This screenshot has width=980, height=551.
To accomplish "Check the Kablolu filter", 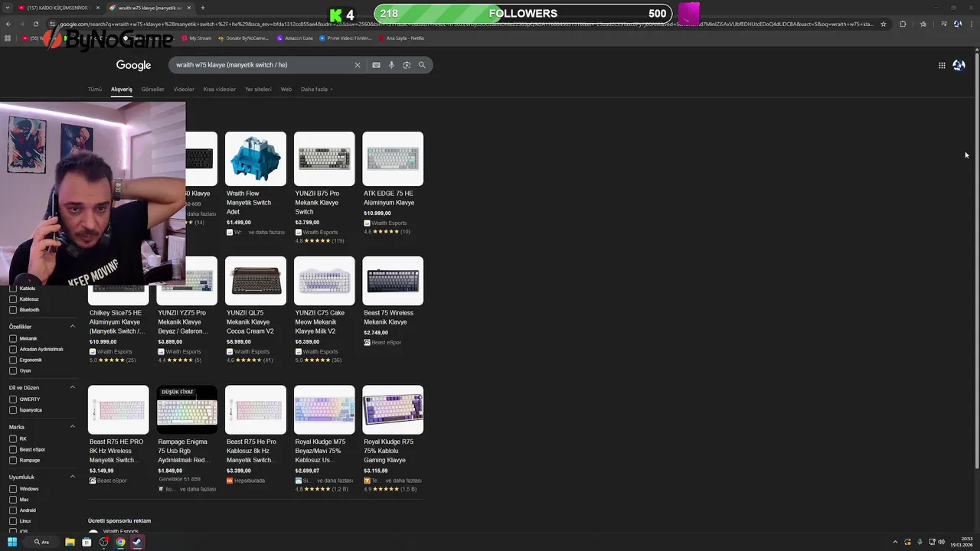I will point(13,289).
